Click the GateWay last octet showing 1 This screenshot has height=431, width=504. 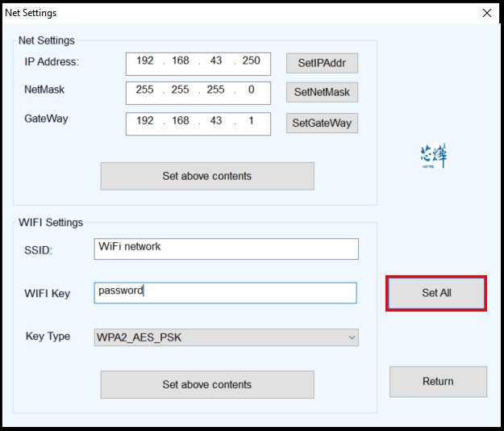(252, 121)
